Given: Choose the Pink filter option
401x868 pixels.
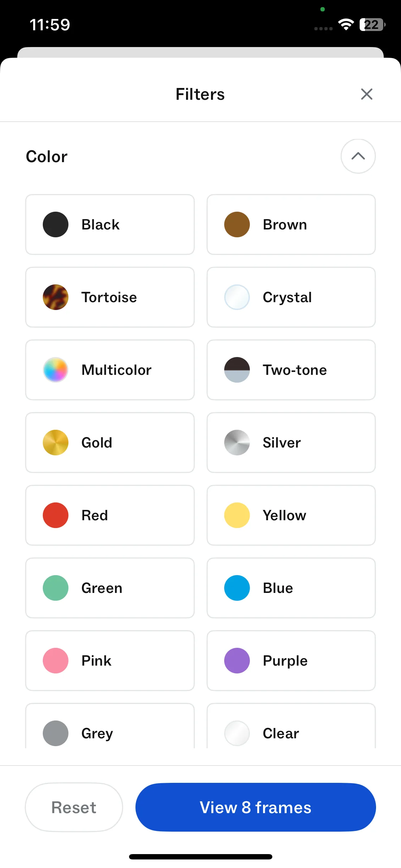Looking at the screenshot, I should coord(110,661).
